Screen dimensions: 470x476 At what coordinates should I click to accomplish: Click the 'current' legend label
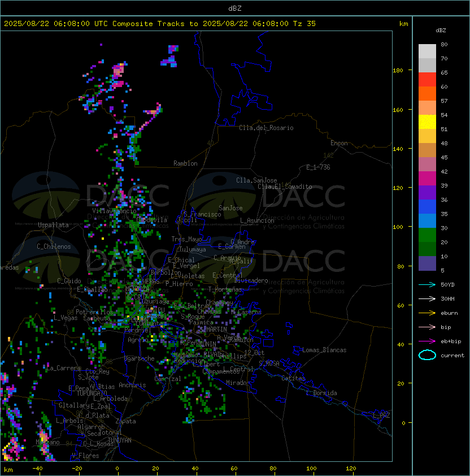point(452,356)
